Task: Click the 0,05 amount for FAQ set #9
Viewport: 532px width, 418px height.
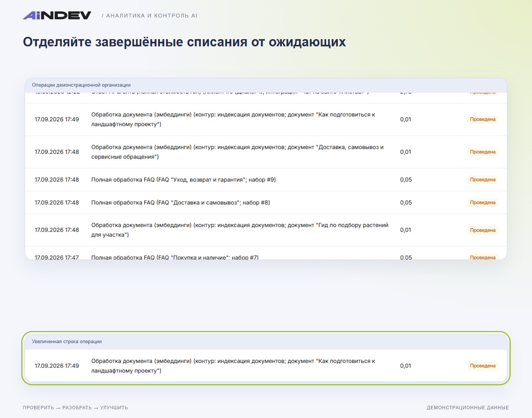Action: tap(406, 180)
